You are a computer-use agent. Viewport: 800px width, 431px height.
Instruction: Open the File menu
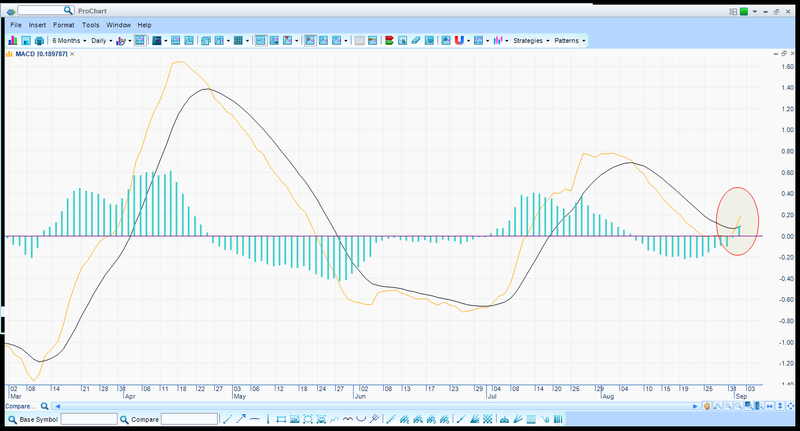click(x=16, y=24)
